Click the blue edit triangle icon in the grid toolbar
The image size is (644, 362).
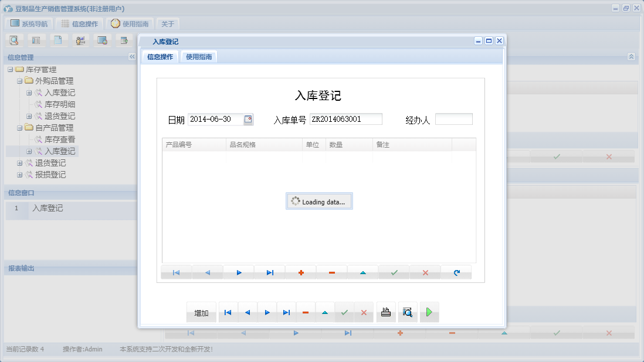pyautogui.click(x=362, y=272)
